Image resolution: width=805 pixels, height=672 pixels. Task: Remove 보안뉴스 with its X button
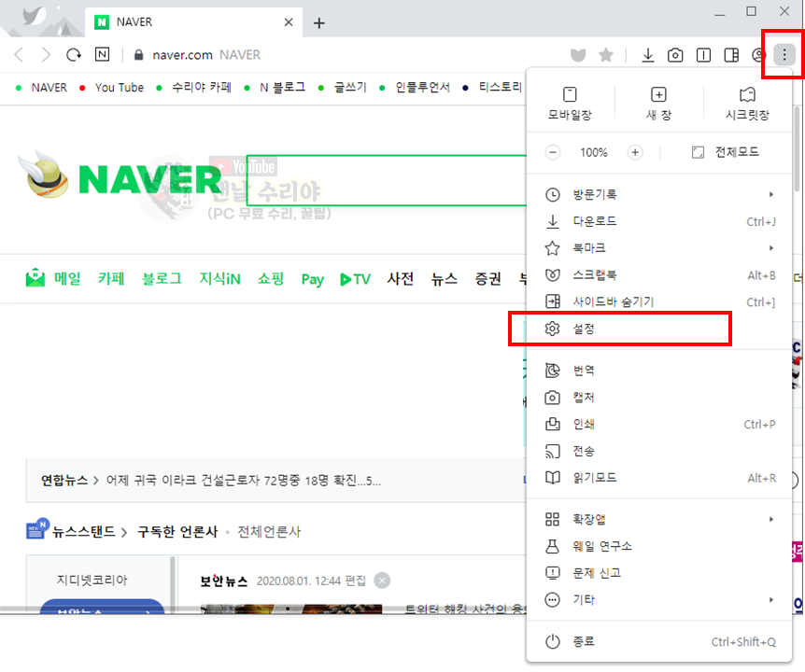pos(382,581)
